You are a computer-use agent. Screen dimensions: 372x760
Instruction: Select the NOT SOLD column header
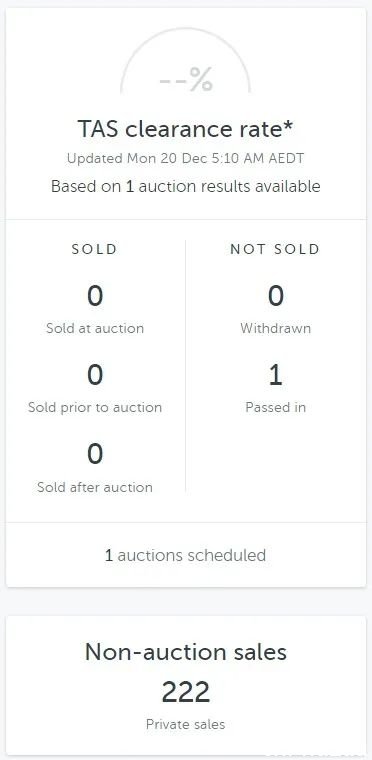coord(275,249)
